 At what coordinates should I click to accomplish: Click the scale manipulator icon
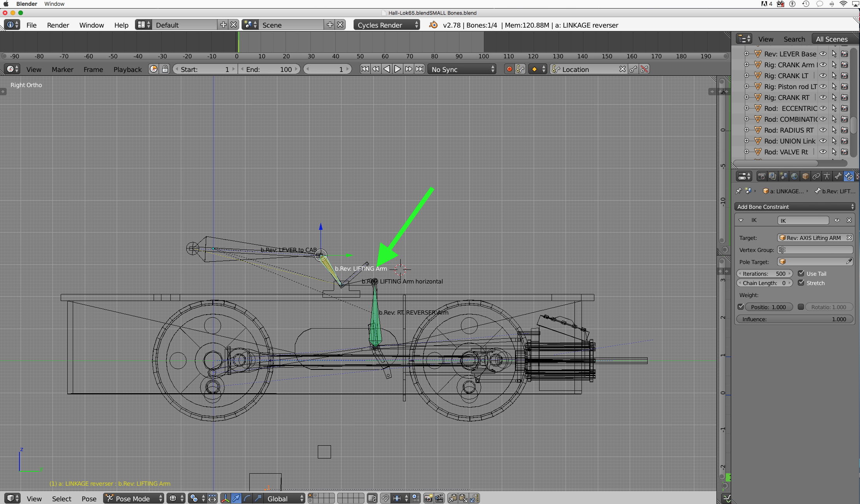tap(258, 498)
